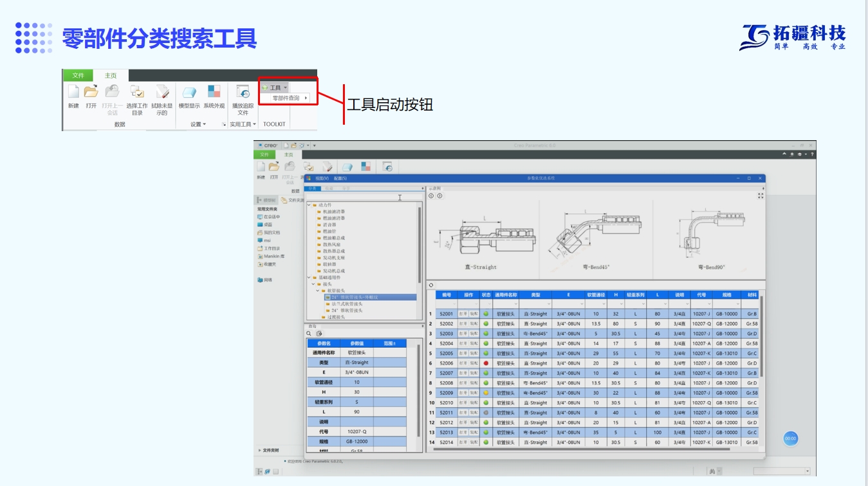
Task: Click previous image arrow in preview pane
Action: pyautogui.click(x=432, y=195)
